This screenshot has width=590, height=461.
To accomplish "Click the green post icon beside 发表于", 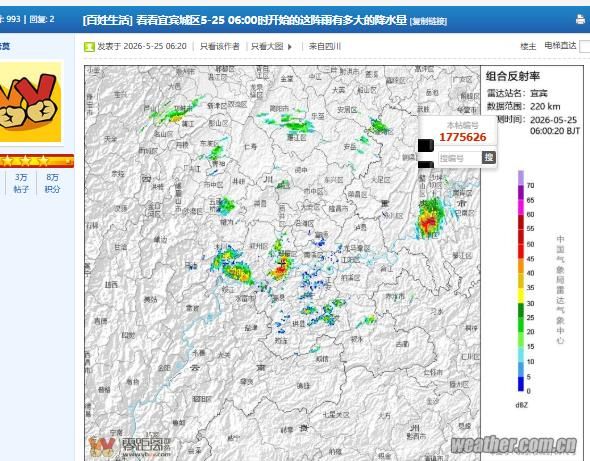I will (89, 47).
